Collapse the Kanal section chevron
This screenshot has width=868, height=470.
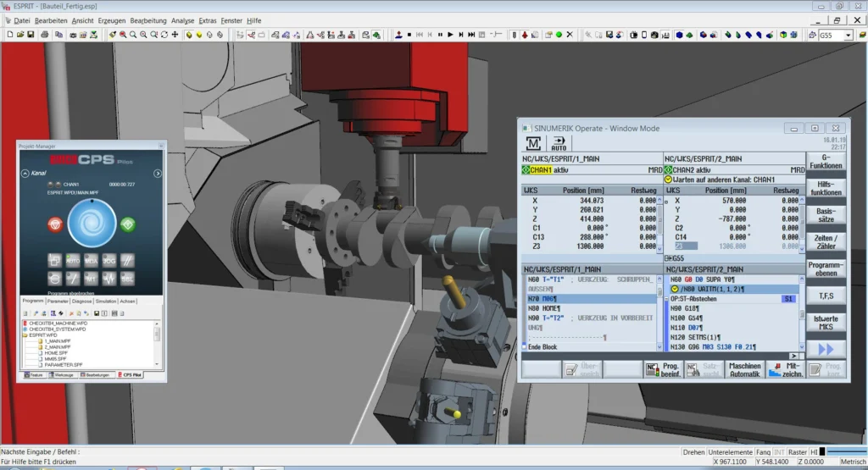click(25, 173)
